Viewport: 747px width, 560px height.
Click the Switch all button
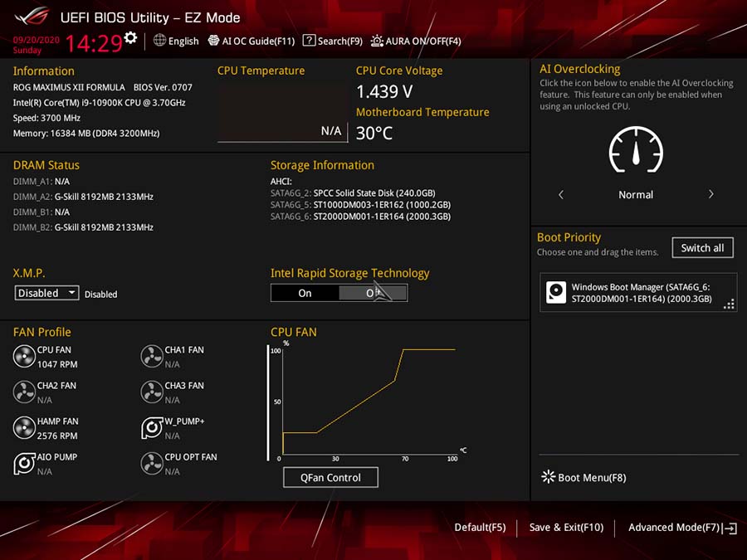[x=702, y=247]
